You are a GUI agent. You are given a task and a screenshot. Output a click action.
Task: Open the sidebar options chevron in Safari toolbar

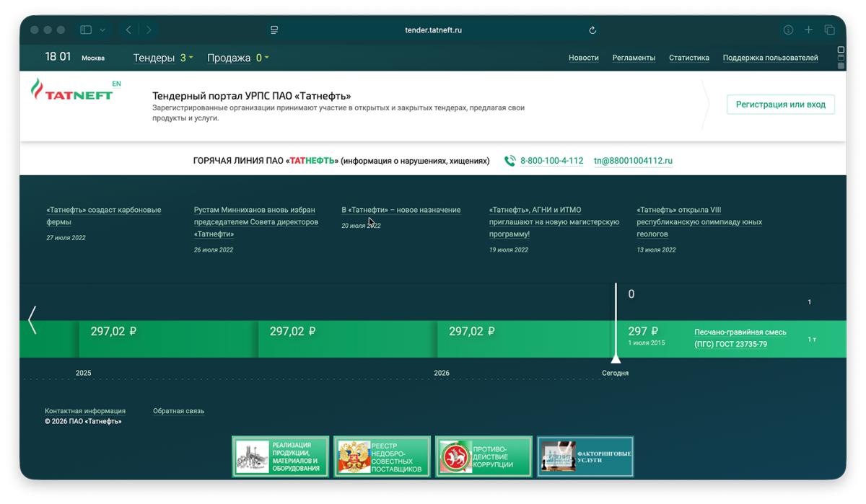coord(102,30)
